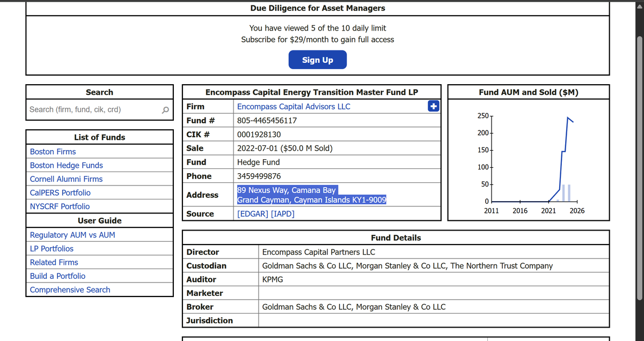Open the EDGAR source link
This screenshot has height=341, width=644.
253,213
